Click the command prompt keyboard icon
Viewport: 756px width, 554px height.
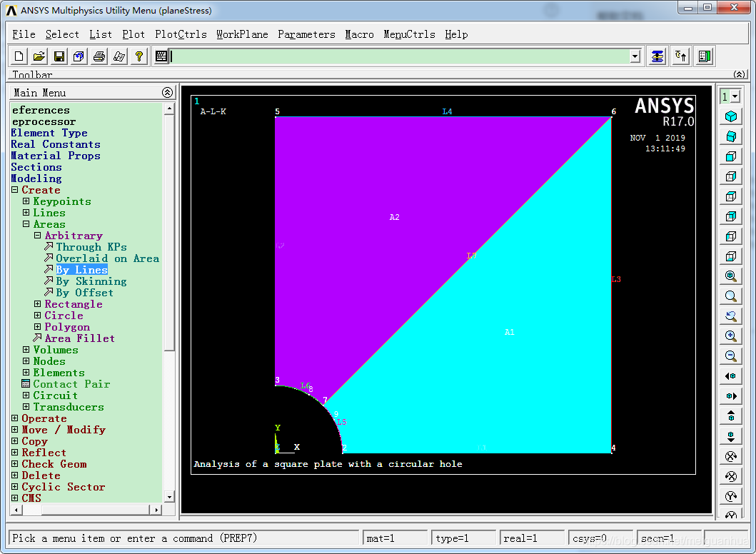tap(161, 56)
